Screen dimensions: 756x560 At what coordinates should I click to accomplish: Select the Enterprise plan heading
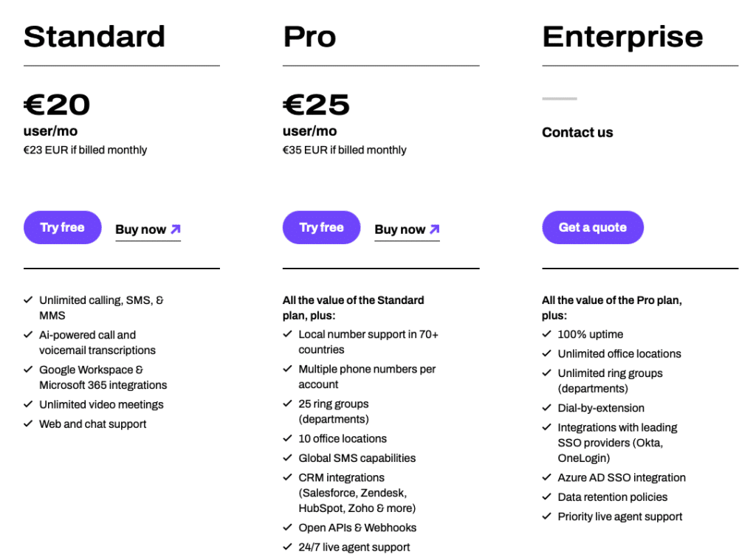[x=622, y=37]
